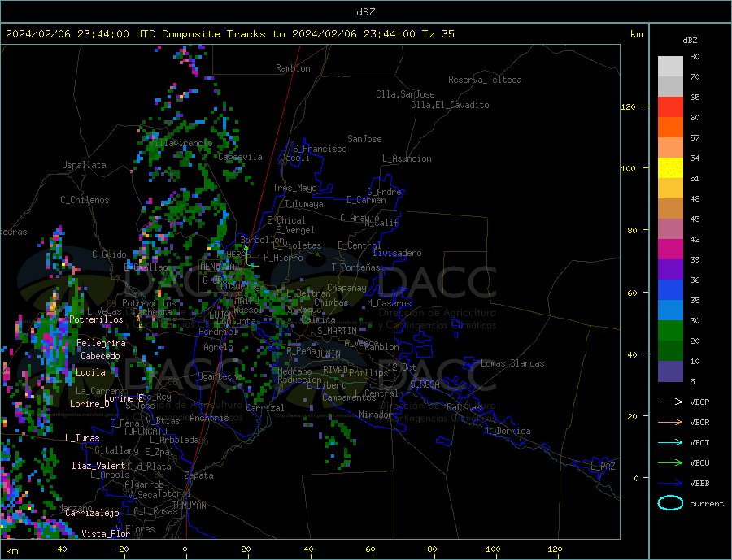732x560 pixels.
Task: Click the 'L_Asuncion' map label
Action: (407, 158)
